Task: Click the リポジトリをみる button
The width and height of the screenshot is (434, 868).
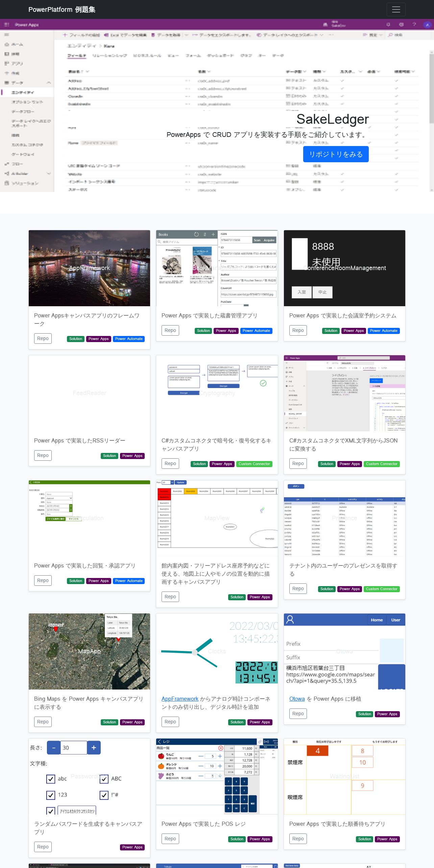Action: (x=336, y=154)
